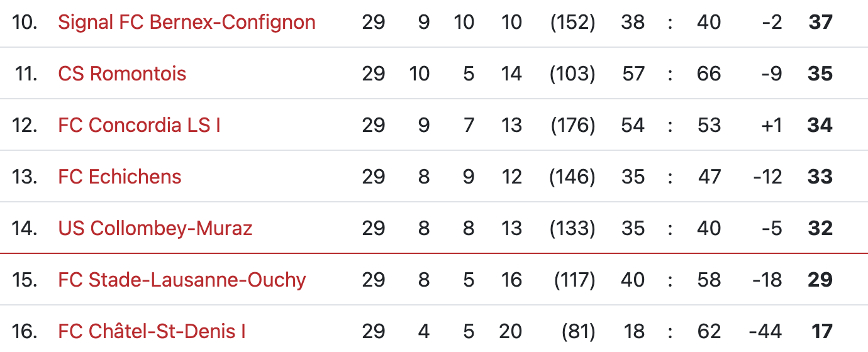Click the rank number 10. cell
868x352 pixels.
click(x=25, y=23)
